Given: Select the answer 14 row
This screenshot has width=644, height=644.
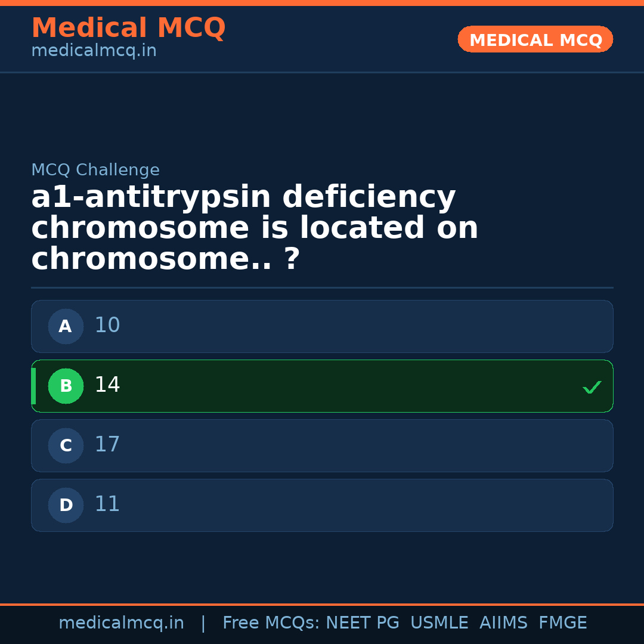Looking at the screenshot, I should [x=322, y=386].
